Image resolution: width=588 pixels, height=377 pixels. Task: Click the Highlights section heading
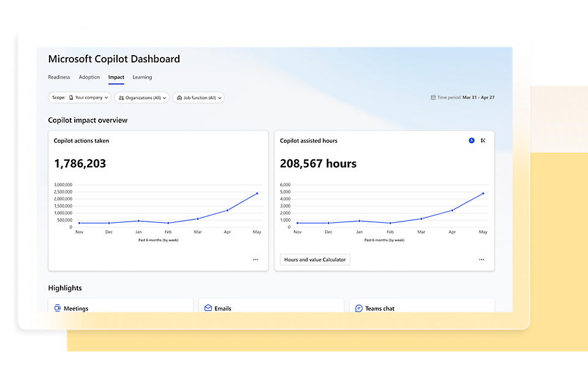[65, 288]
